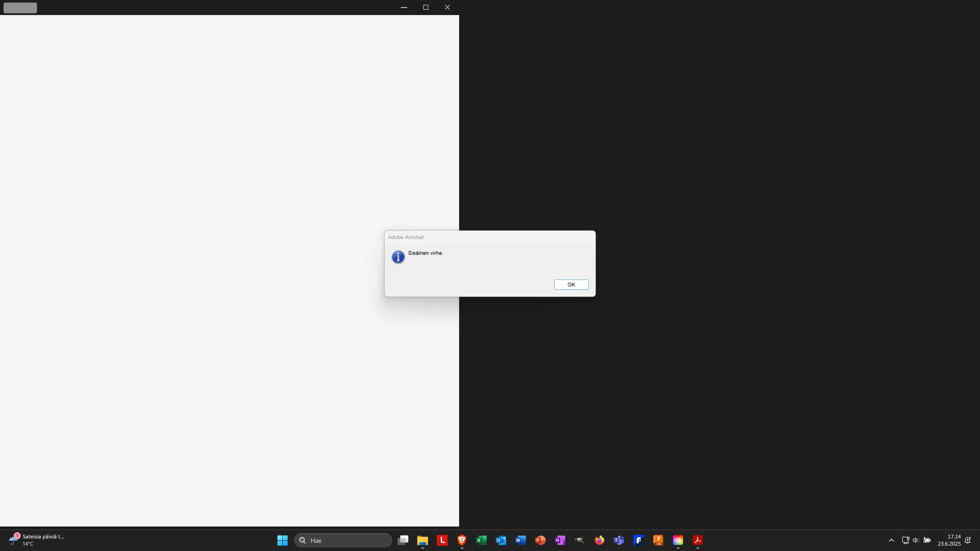Open the volume speaker control

(x=915, y=540)
